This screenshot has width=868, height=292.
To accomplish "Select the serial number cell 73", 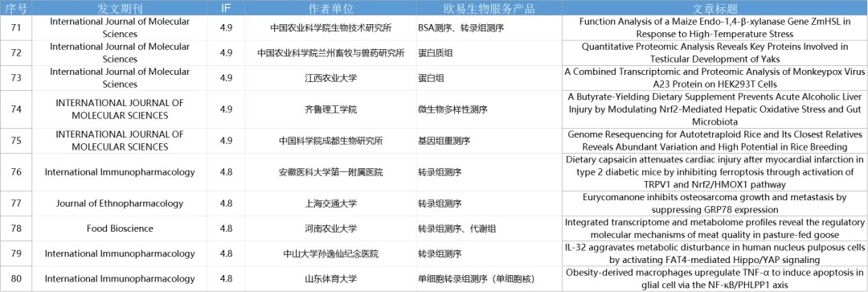I will click(16, 78).
